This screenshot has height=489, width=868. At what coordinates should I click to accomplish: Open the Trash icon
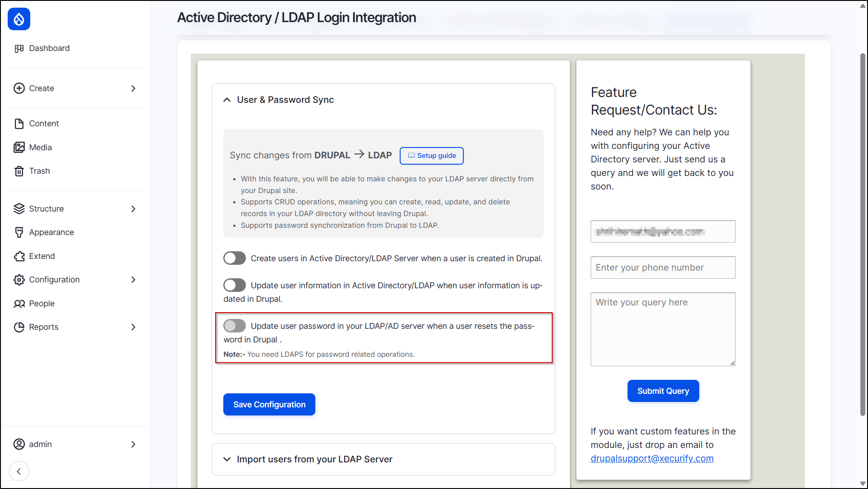[19, 171]
